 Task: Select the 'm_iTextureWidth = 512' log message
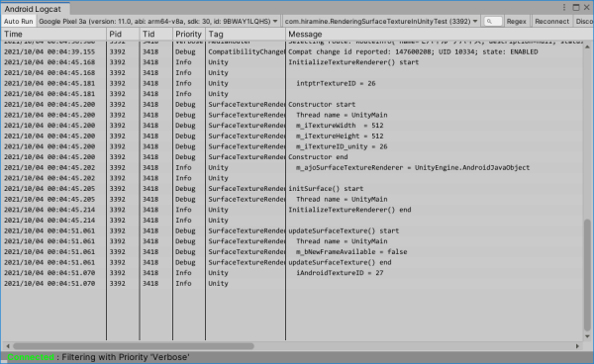pyautogui.click(x=340, y=126)
